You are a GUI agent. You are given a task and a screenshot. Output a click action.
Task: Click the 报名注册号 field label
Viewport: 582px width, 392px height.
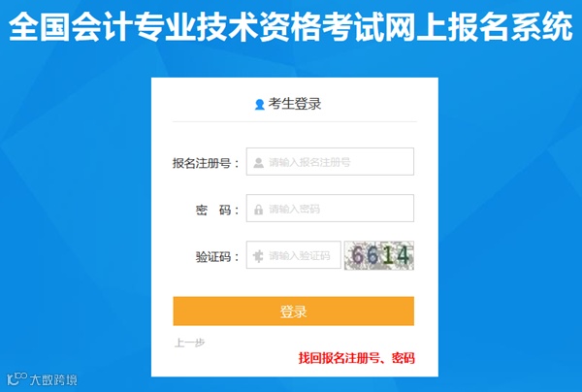coord(202,163)
